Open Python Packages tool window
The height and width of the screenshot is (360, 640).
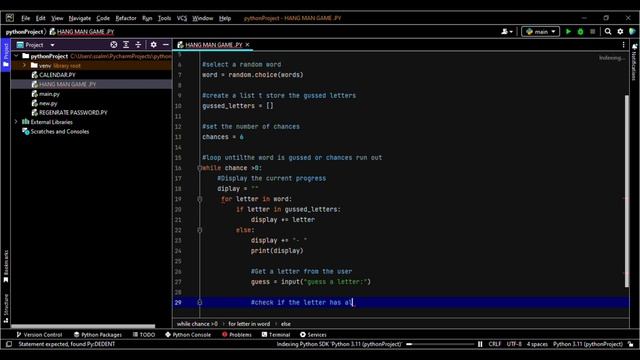click(98, 335)
